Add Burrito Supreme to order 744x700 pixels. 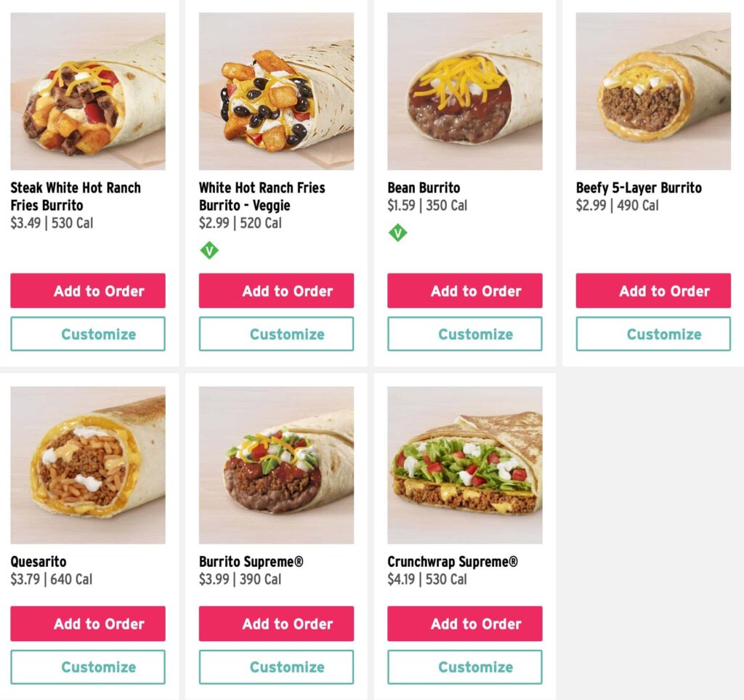(276, 624)
